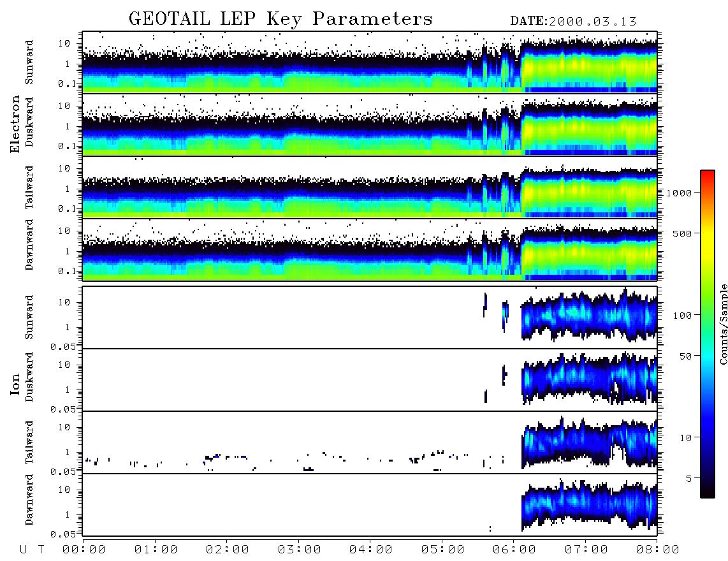Select the Ion Tailward panel label
728x561 pixels.
coord(29,442)
